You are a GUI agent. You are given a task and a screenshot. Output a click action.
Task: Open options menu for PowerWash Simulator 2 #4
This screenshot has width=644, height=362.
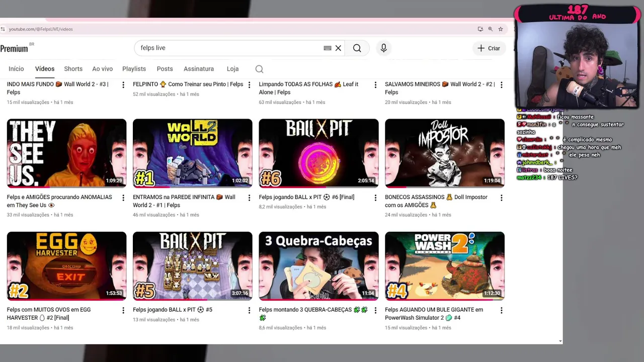pyautogui.click(x=501, y=311)
